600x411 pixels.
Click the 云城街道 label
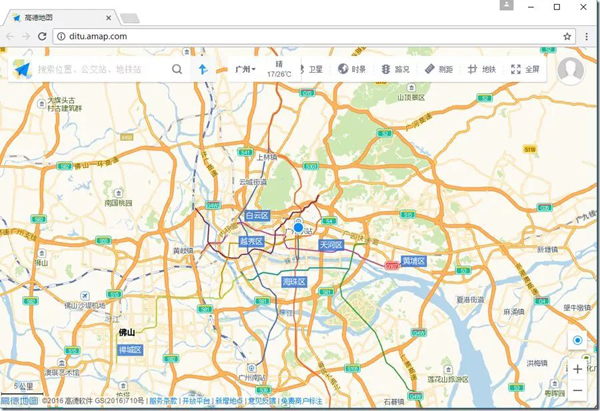(x=253, y=182)
